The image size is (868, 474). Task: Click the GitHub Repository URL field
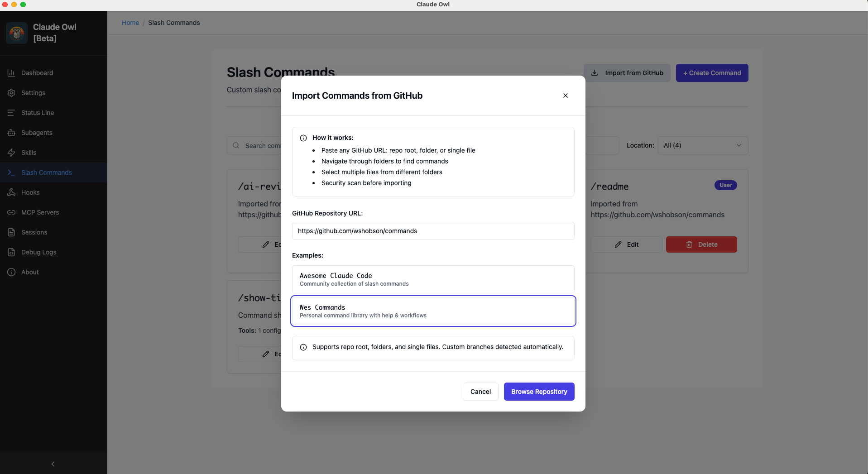coord(433,231)
